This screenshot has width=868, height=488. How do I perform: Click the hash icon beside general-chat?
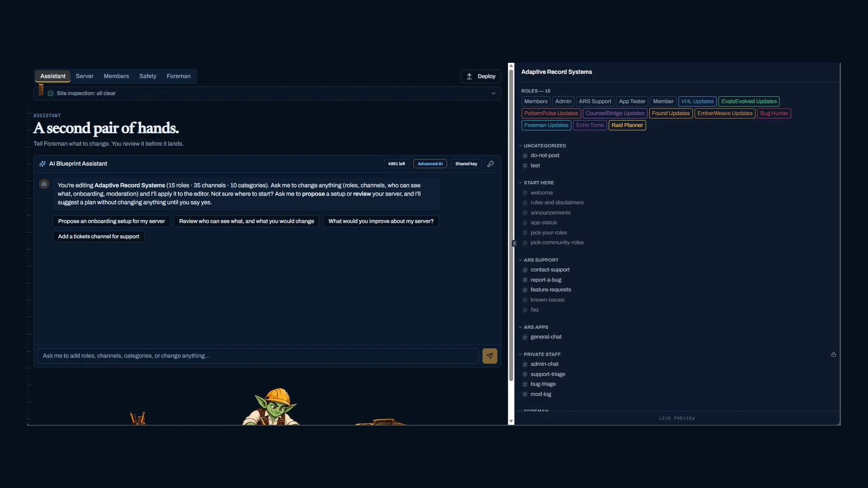pyautogui.click(x=525, y=338)
